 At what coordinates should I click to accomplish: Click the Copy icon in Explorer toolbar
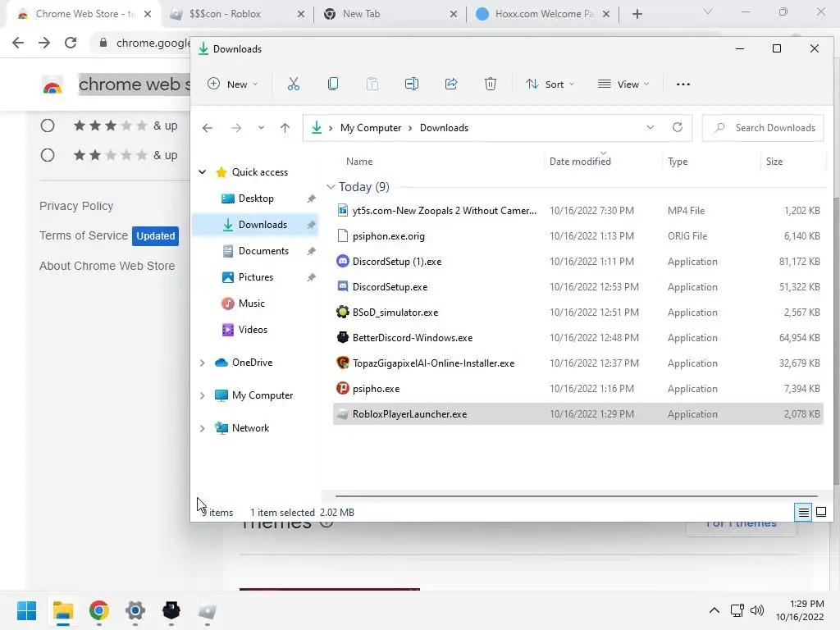(x=333, y=84)
